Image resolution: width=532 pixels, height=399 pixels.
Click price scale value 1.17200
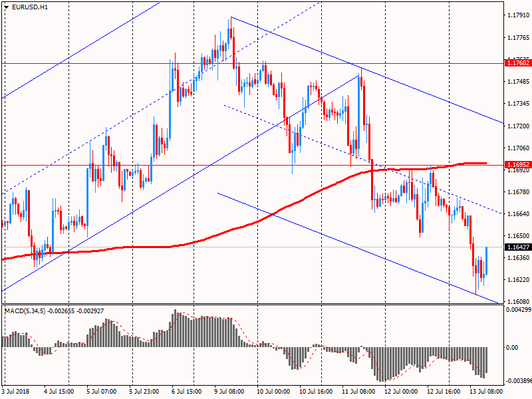coord(519,126)
